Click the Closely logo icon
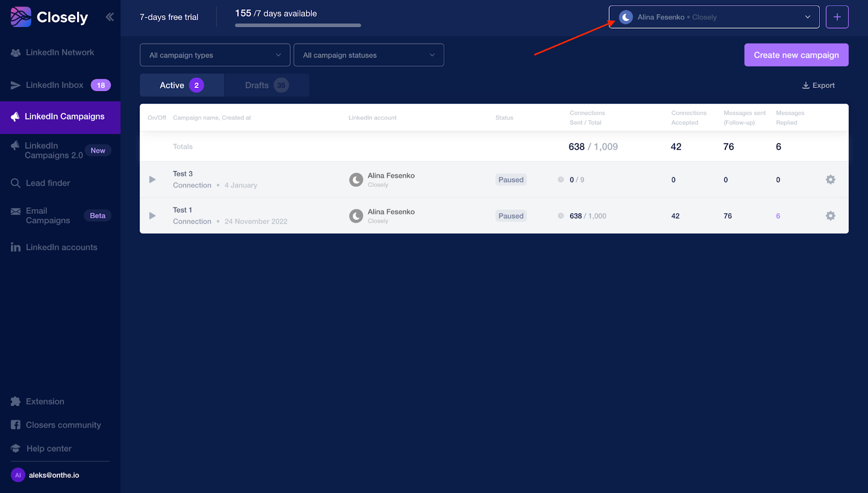Viewport: 868px width, 493px height. point(21,17)
